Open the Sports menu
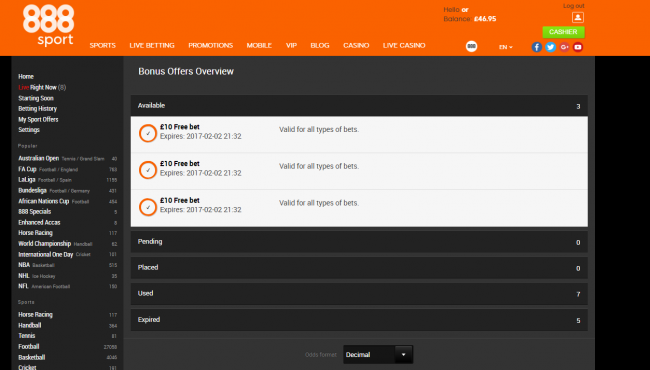The image size is (650, 370). click(x=102, y=46)
